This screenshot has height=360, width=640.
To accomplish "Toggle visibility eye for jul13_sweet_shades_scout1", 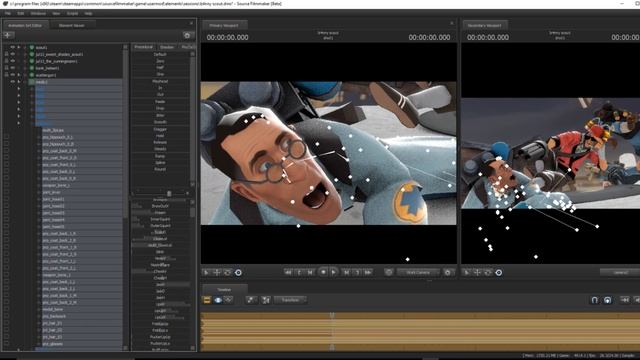I will 13,54.
